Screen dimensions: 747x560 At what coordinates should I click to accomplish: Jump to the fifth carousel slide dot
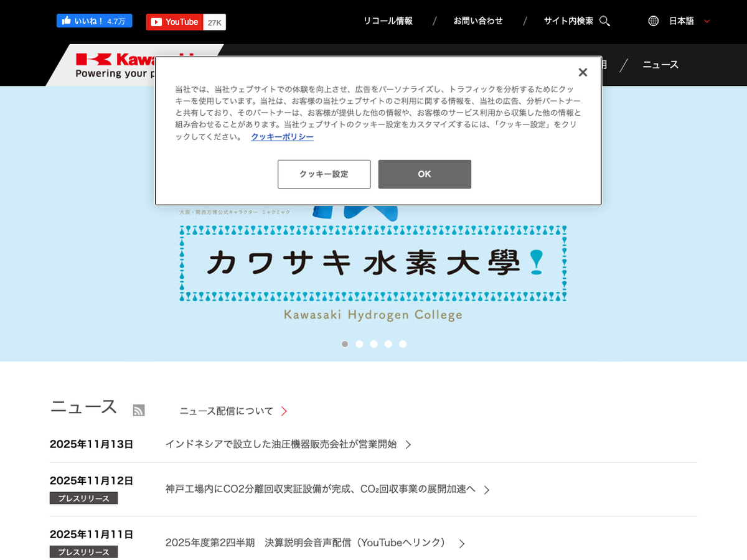click(403, 344)
